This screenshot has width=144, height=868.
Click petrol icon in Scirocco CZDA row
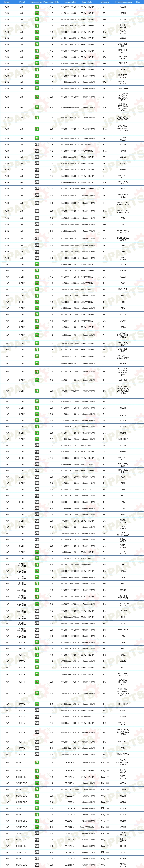click(x=37, y=783)
